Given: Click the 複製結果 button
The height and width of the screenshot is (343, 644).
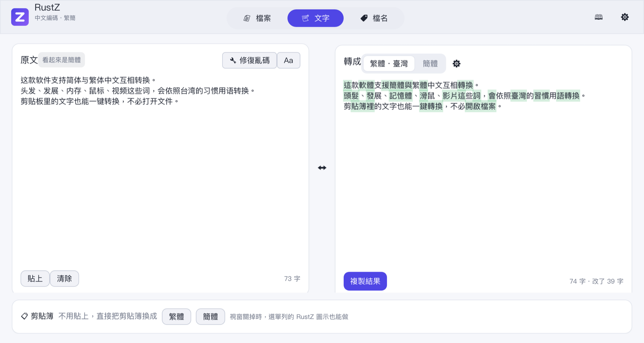Looking at the screenshot, I should coord(365,281).
